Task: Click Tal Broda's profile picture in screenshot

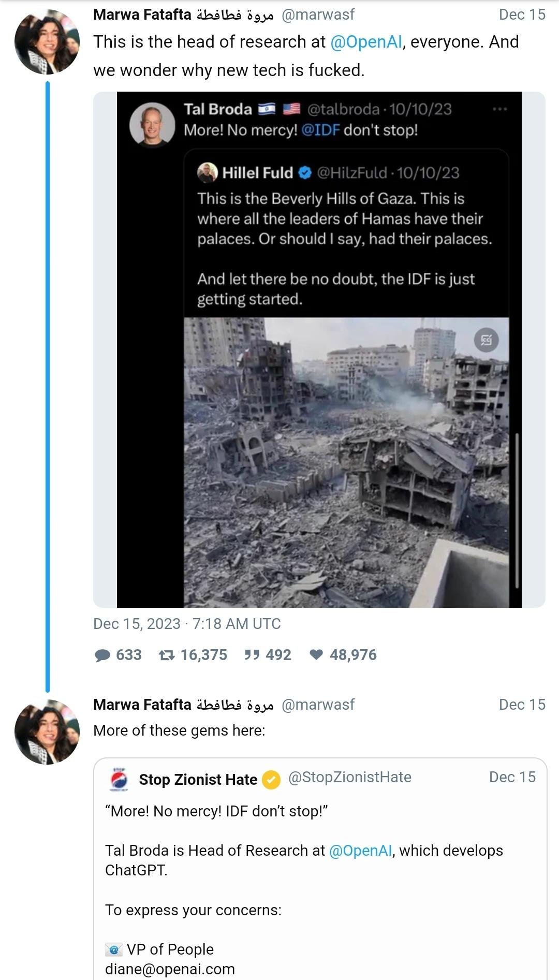Action: 152,124
